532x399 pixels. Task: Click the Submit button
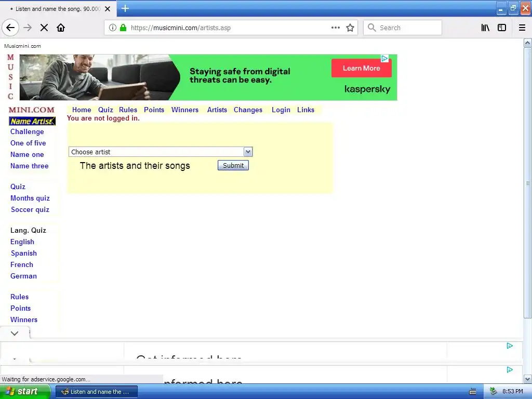[x=233, y=165]
